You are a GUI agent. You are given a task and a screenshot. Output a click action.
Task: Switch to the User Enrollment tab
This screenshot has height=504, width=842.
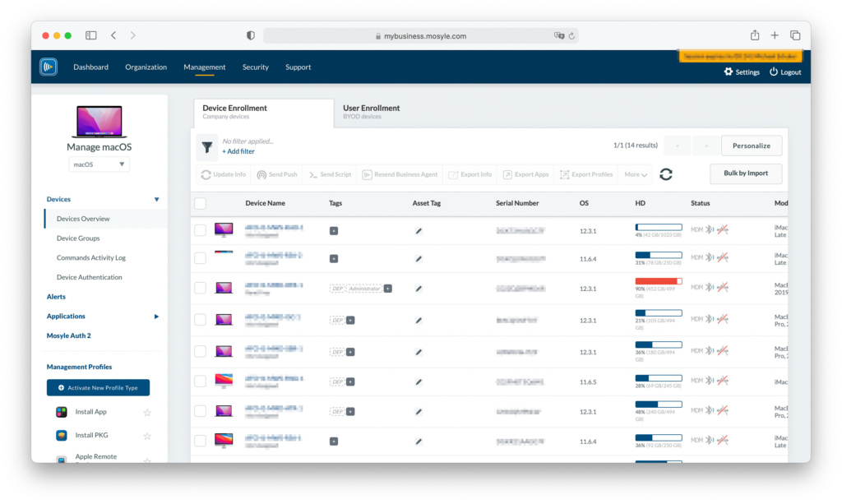[372, 112]
